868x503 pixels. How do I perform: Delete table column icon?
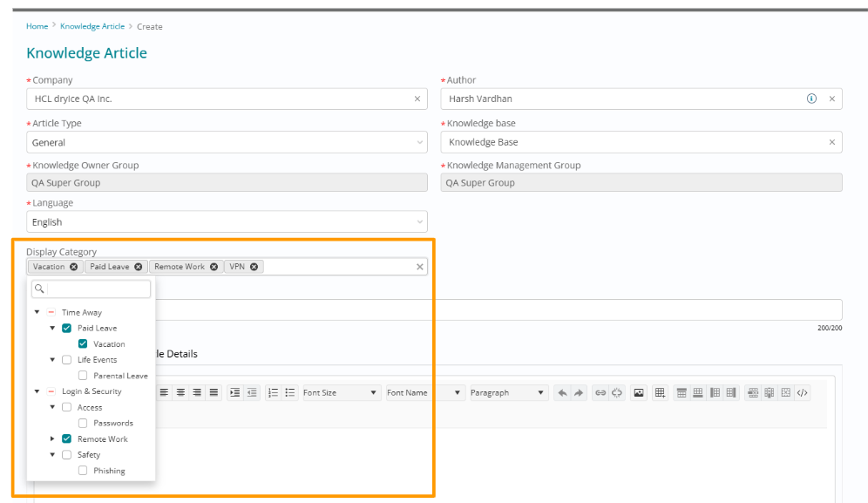pyautogui.click(x=770, y=393)
